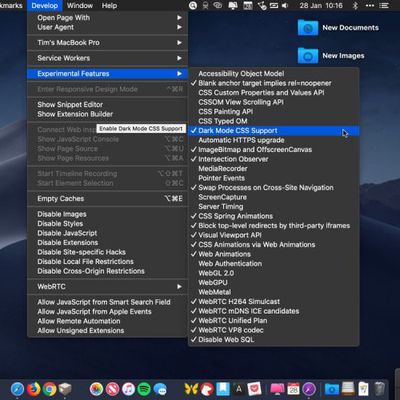Open the dark letter A app in dock

pos(239,389)
